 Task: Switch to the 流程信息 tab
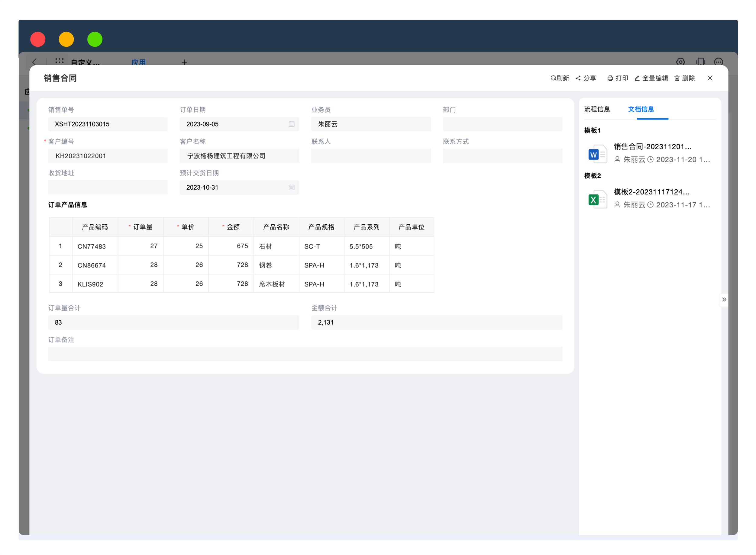pyautogui.click(x=597, y=109)
